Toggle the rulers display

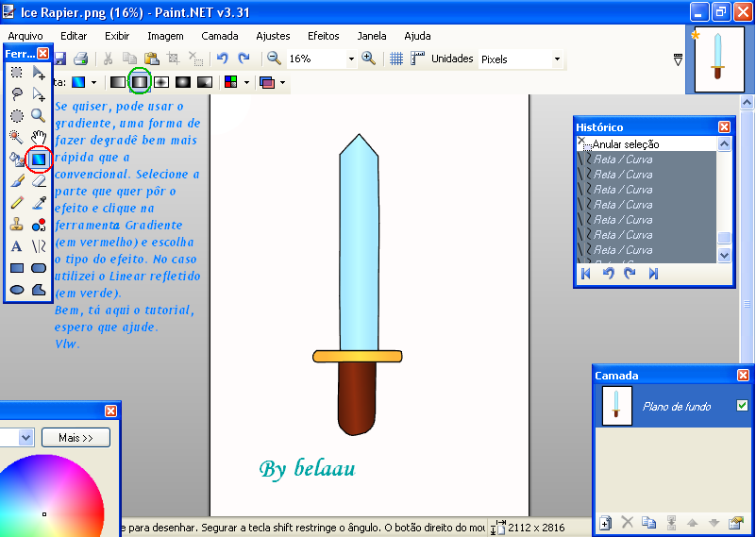coord(417,59)
